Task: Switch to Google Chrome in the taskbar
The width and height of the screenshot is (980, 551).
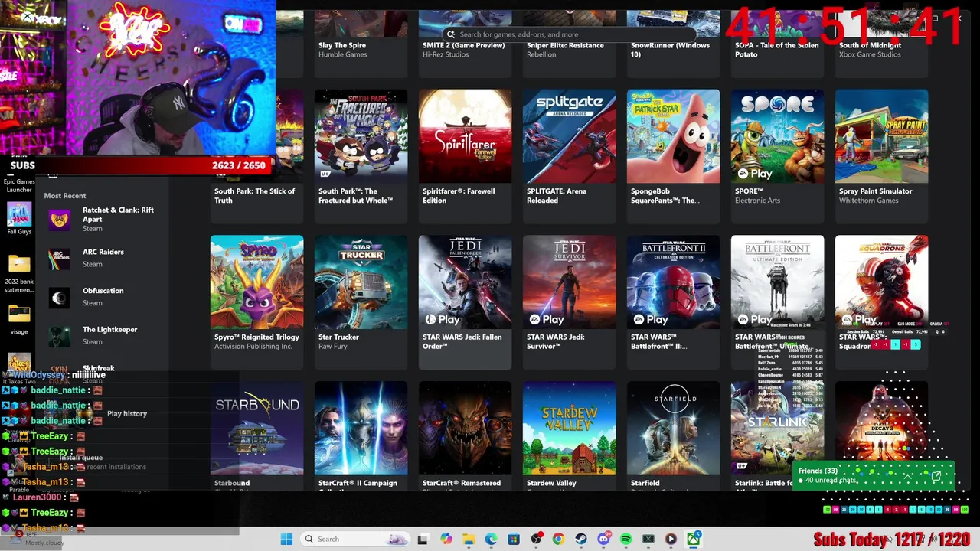Action: point(558,539)
